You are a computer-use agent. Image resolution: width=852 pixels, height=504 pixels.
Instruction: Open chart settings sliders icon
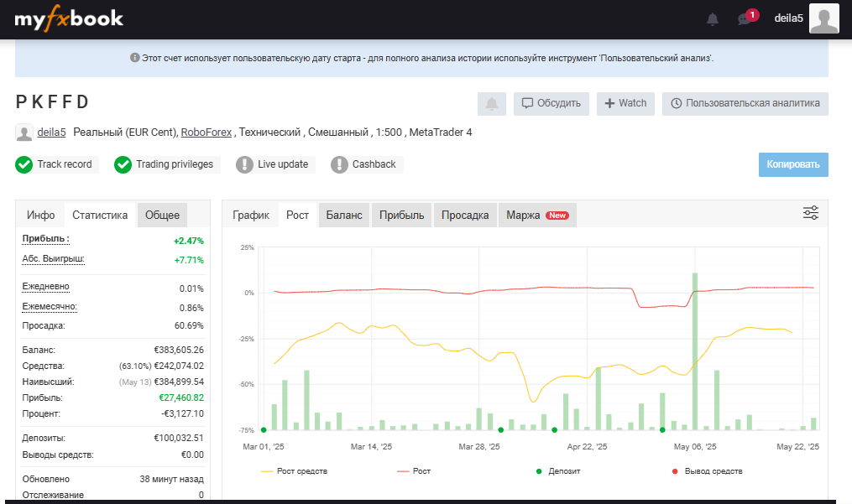point(811,213)
